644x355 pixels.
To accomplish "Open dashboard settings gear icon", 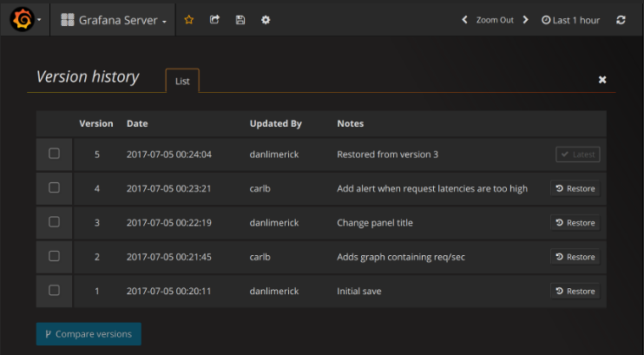I will (266, 20).
